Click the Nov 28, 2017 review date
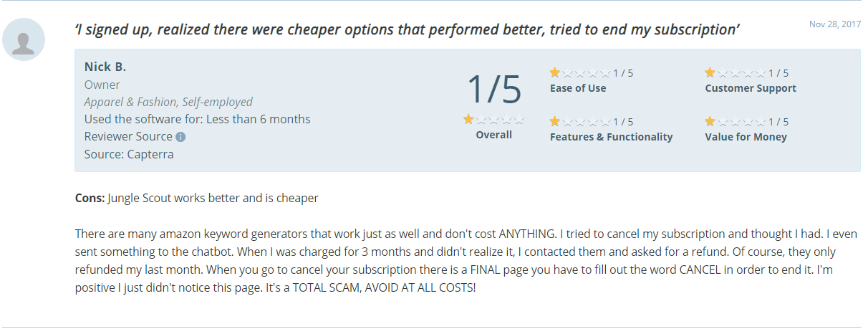 point(835,24)
